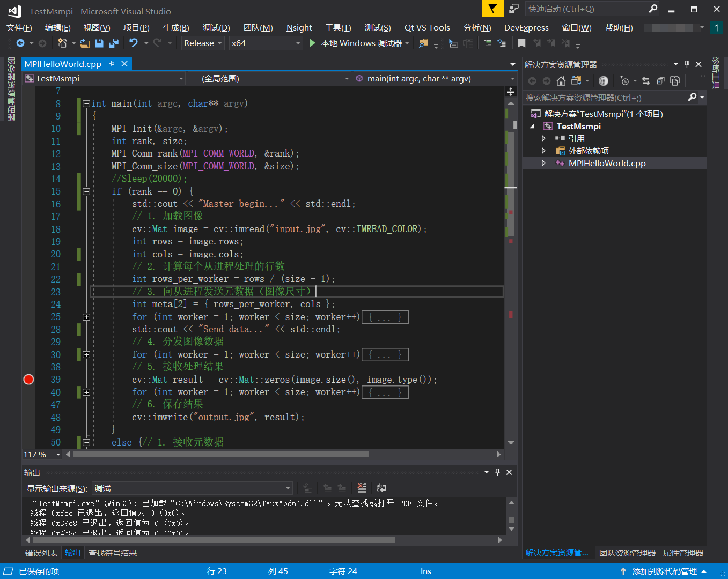The width and height of the screenshot is (728, 579).
Task: Clear all text in the output window
Action: tap(362, 488)
